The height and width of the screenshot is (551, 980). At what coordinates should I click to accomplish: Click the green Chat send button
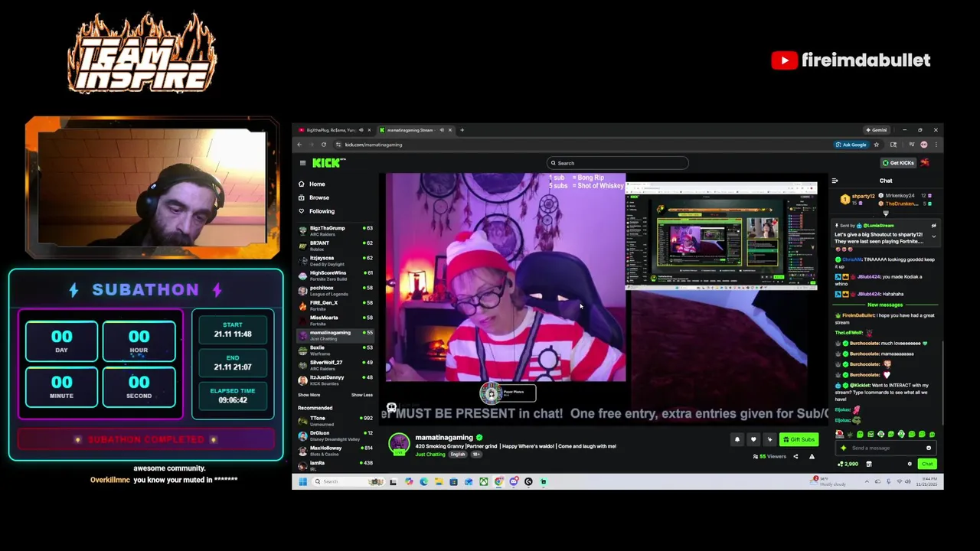point(927,464)
